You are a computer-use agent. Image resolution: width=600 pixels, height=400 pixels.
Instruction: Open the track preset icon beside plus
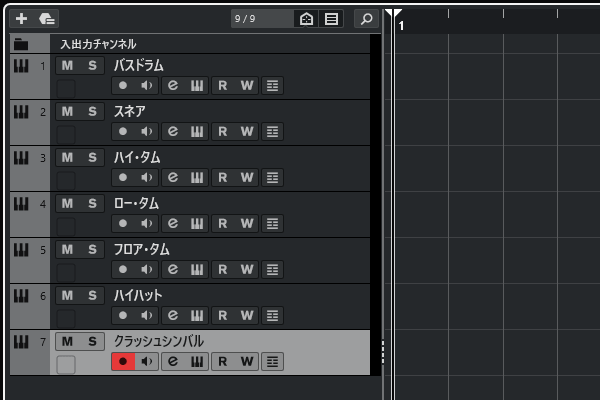tap(47, 18)
